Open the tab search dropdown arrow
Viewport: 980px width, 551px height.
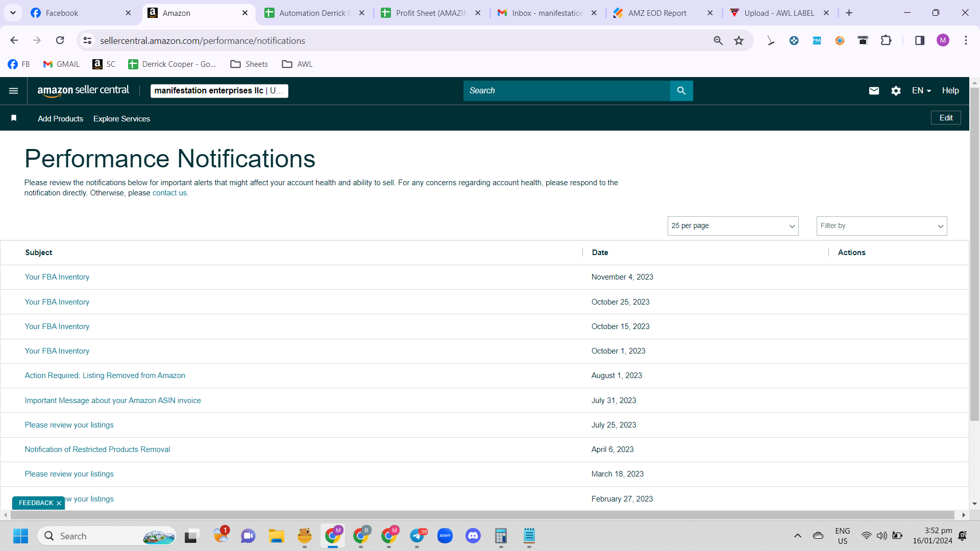tap(13, 13)
